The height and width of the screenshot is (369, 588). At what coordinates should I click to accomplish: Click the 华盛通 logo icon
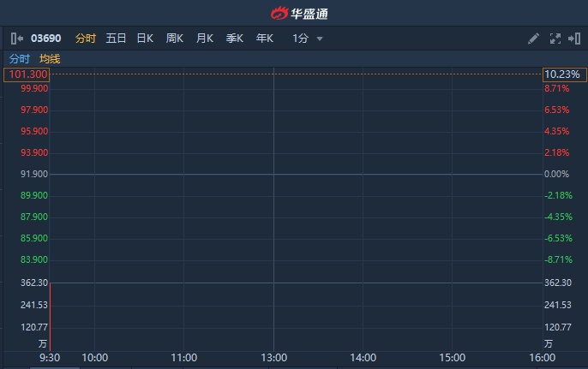(280, 14)
